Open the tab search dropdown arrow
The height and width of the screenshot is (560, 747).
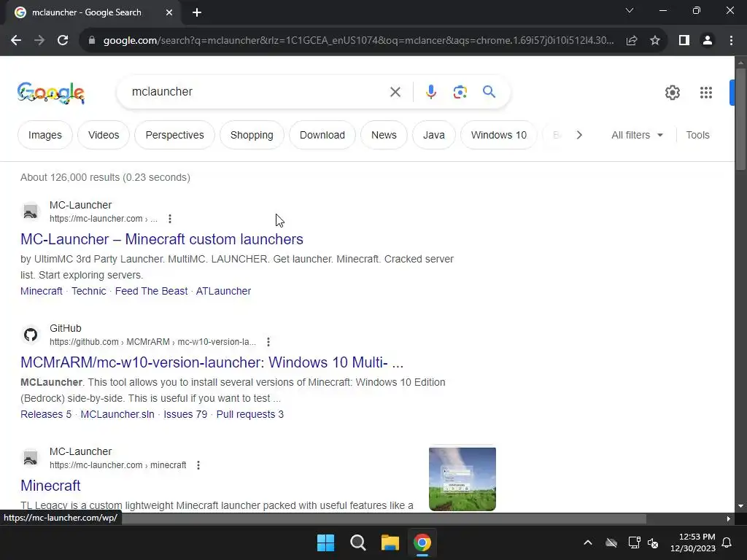630,10
